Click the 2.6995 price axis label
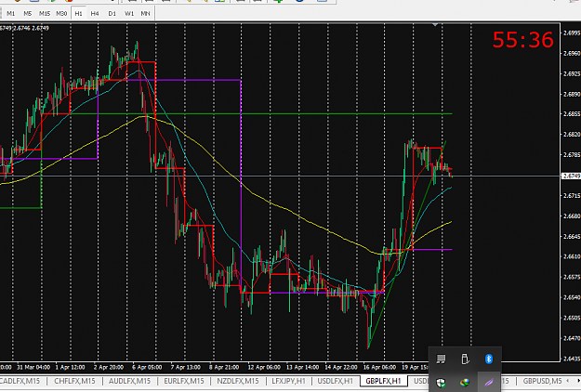This screenshot has width=581, height=392. 572,33
